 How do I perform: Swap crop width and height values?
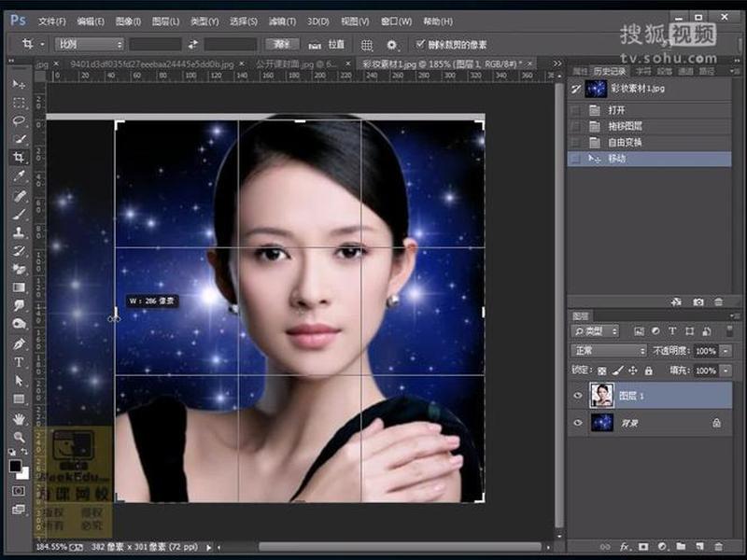pos(193,45)
